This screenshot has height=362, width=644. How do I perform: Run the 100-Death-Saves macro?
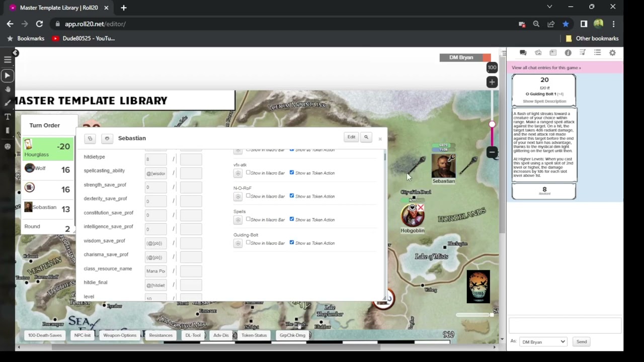(45, 335)
